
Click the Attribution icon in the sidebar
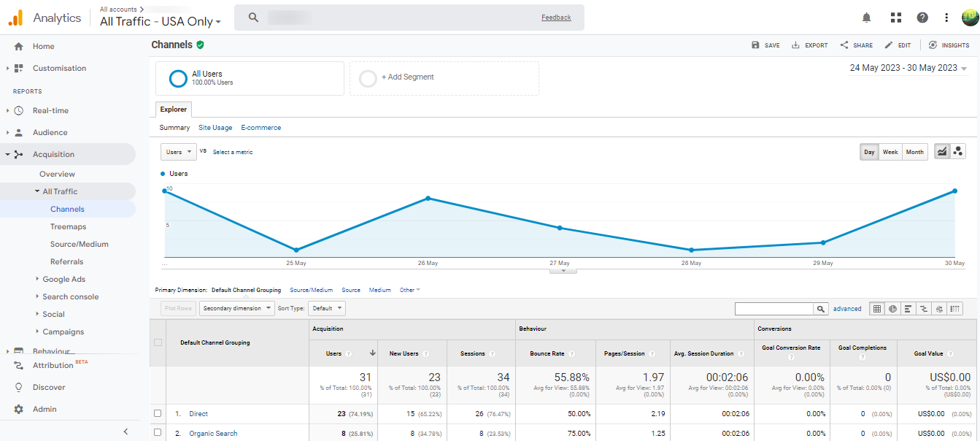19,365
